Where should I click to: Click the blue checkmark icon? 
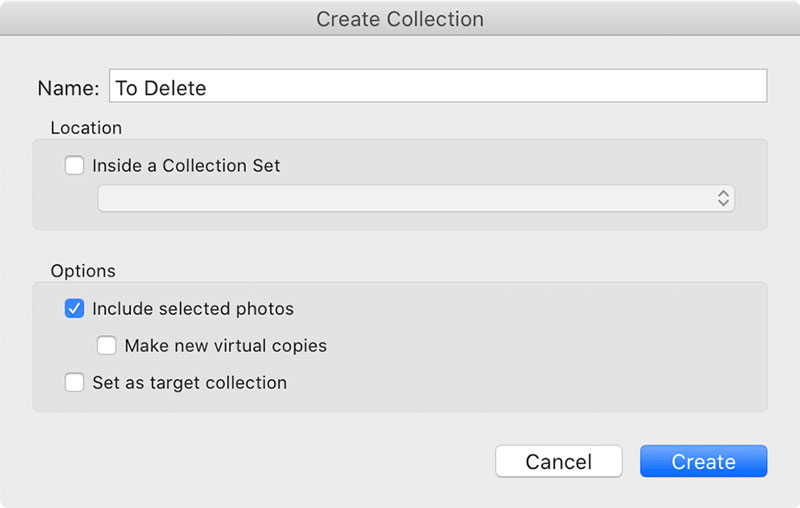click(74, 309)
